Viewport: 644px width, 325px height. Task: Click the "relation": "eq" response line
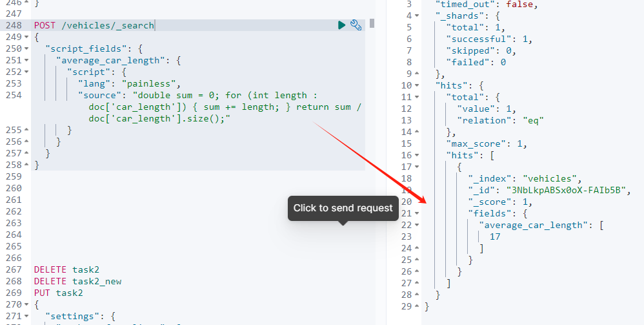pyautogui.click(x=500, y=120)
